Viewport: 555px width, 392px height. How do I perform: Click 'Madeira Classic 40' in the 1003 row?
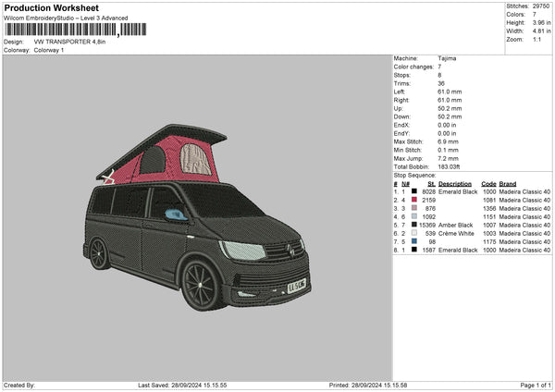(x=524, y=234)
